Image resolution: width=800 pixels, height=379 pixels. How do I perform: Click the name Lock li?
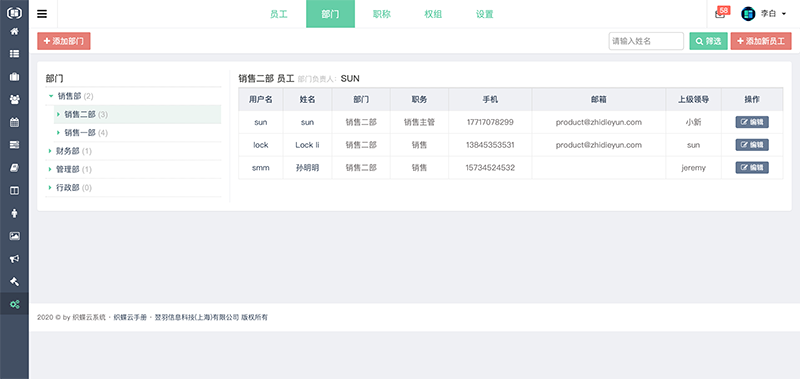[307, 145]
